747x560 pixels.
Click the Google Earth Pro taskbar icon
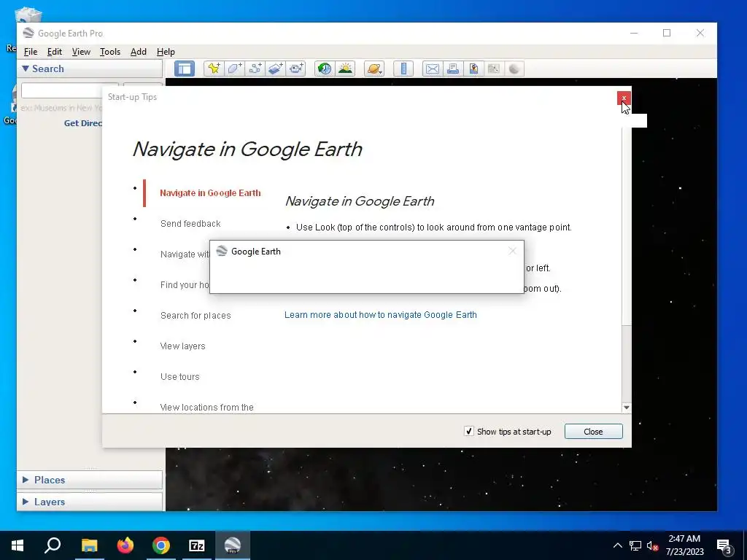tap(233, 545)
